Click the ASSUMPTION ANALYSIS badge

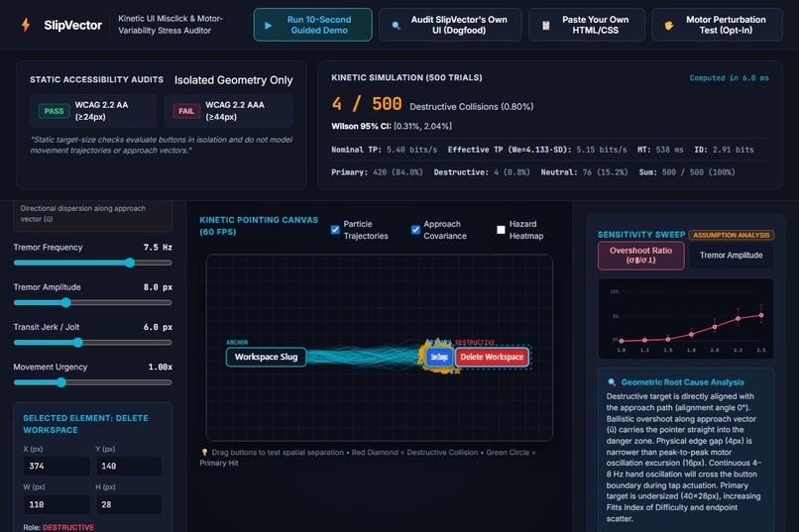[732, 235]
